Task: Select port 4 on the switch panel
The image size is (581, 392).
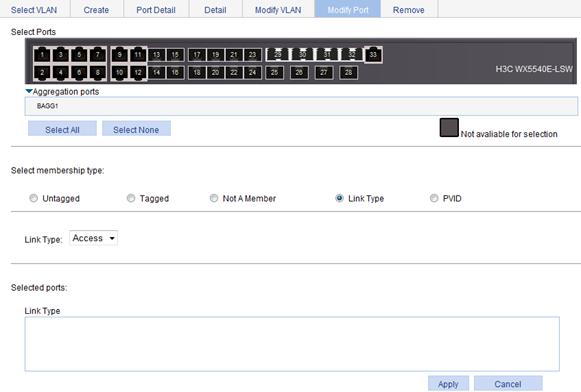Action: pyautogui.click(x=61, y=73)
